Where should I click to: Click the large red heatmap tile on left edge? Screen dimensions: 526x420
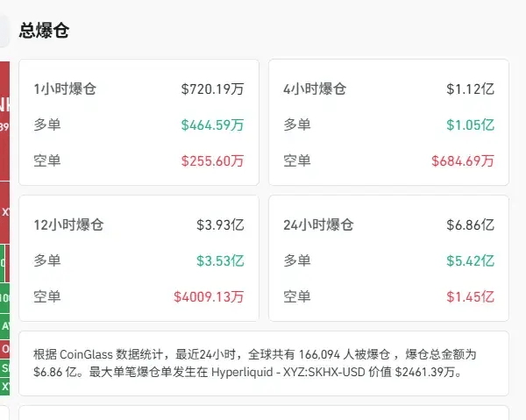(4, 121)
